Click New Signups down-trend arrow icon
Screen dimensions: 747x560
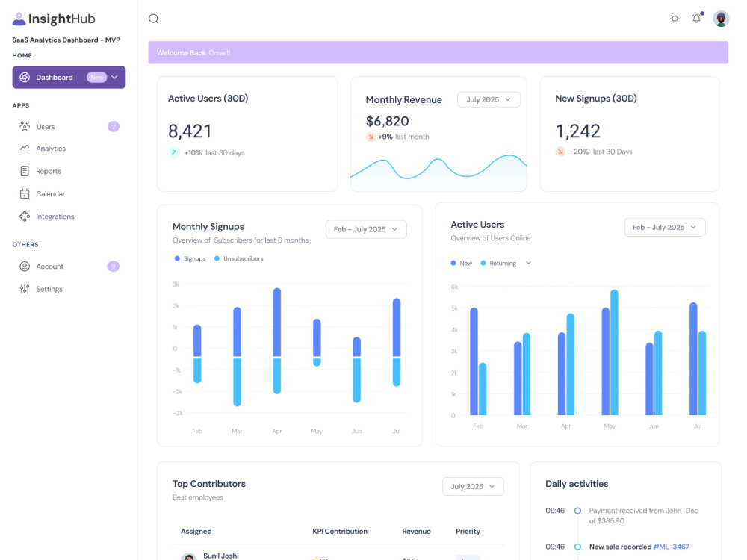560,152
